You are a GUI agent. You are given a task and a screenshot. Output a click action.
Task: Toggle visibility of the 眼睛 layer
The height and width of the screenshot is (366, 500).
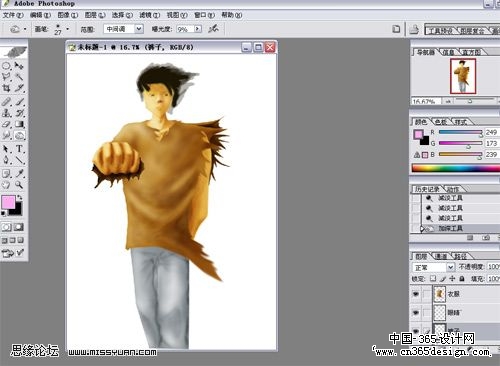point(416,312)
